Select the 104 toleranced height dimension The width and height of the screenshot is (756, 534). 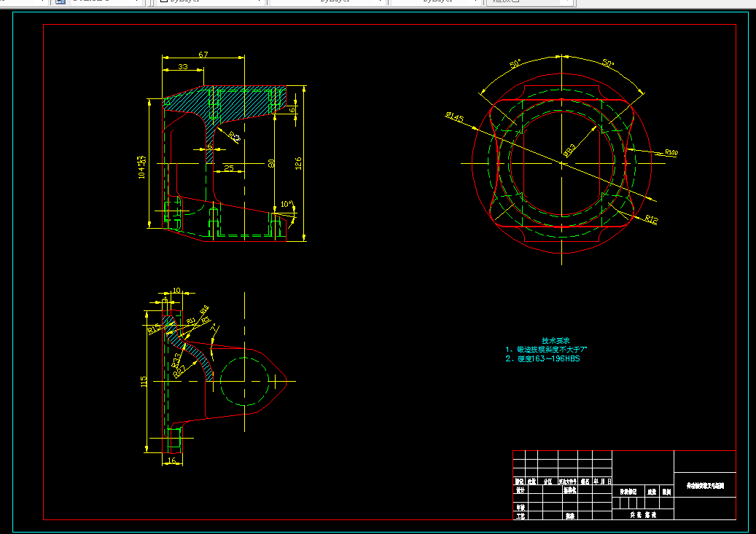coord(141,168)
